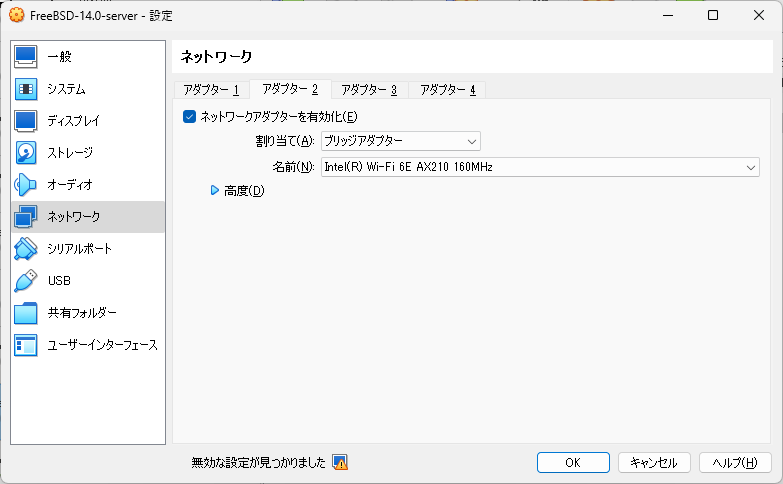The image size is (783, 484).
Task: Open the オーディオ speaker icon
Action: click(25, 185)
